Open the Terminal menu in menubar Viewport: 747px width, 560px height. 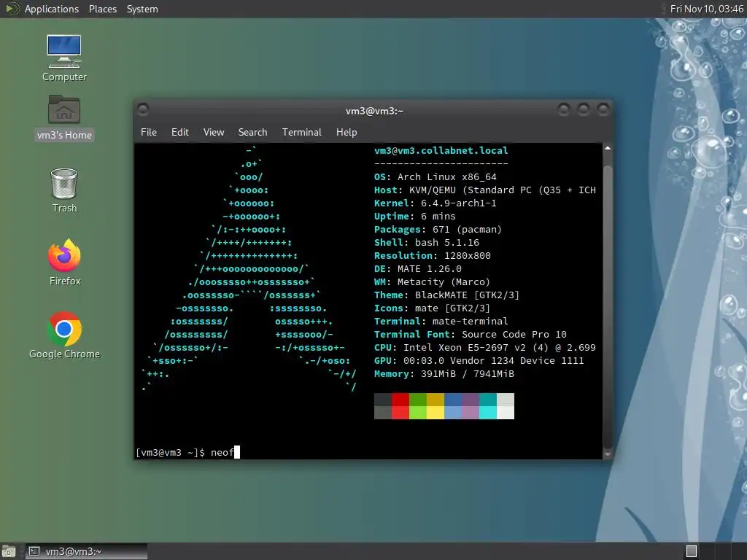[x=301, y=132]
